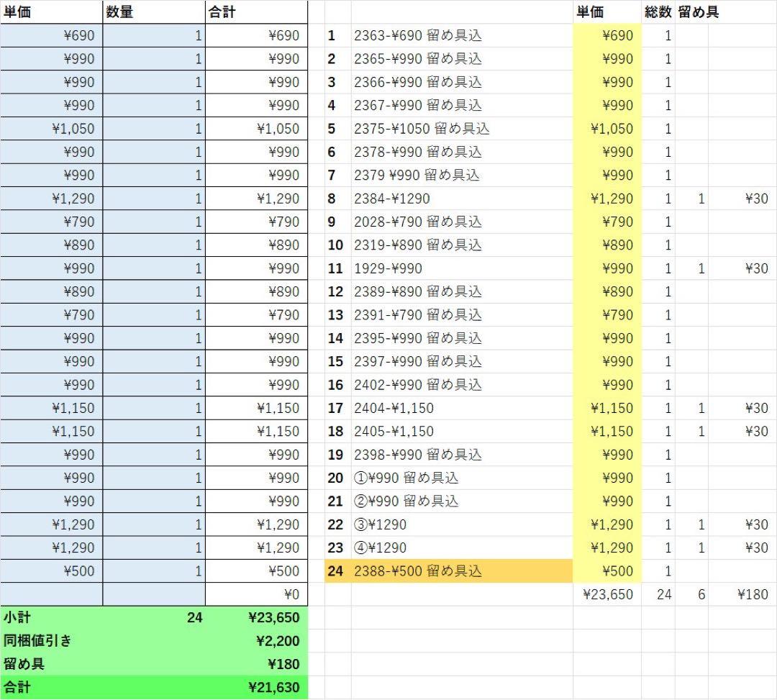Click row number 12 in the item list
Screen dimensions: 777x700
(336, 291)
